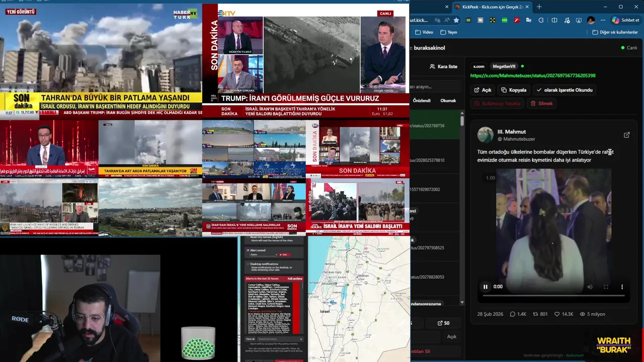Click the screen-cast crossed icon in toolbar
This screenshot has width=644, height=362.
click(x=579, y=20)
